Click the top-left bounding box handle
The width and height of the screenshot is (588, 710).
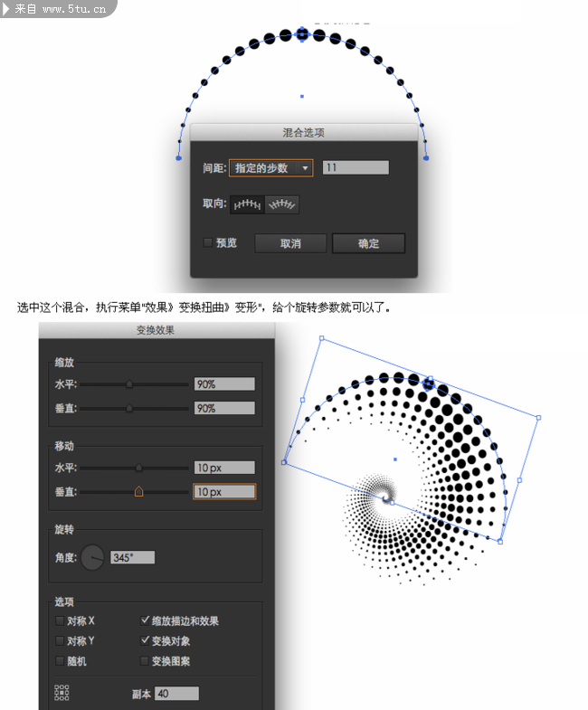322,338
